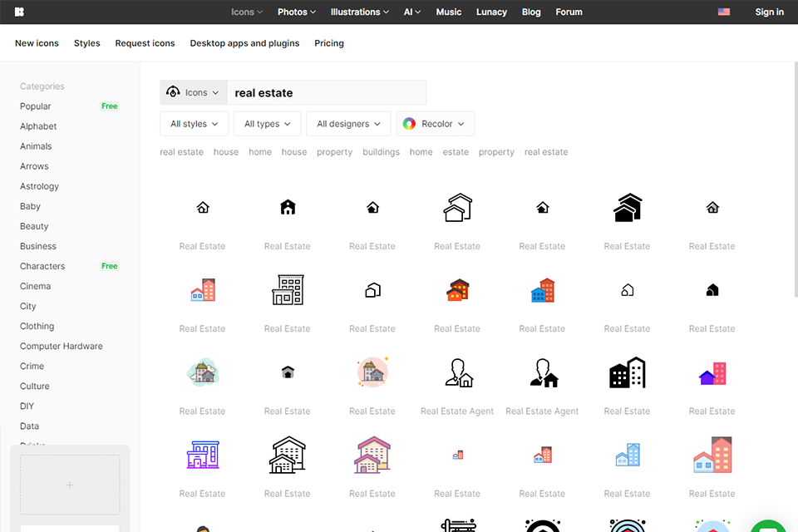Click the Recolor color wheel swatch
798x532 pixels.
(x=409, y=124)
